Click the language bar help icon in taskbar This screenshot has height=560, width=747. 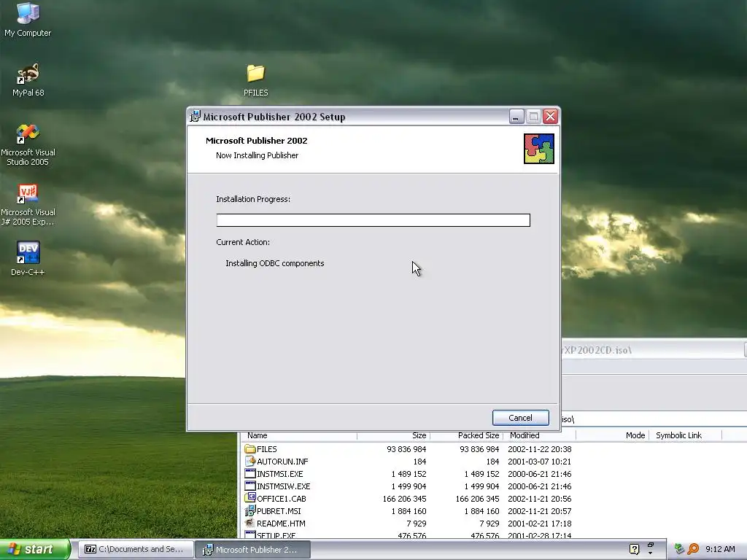[634, 550]
